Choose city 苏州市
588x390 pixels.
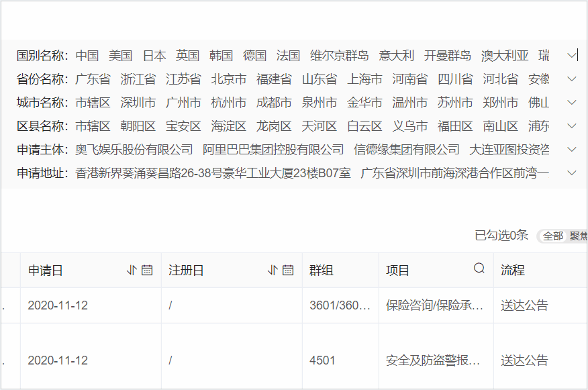[x=455, y=103]
